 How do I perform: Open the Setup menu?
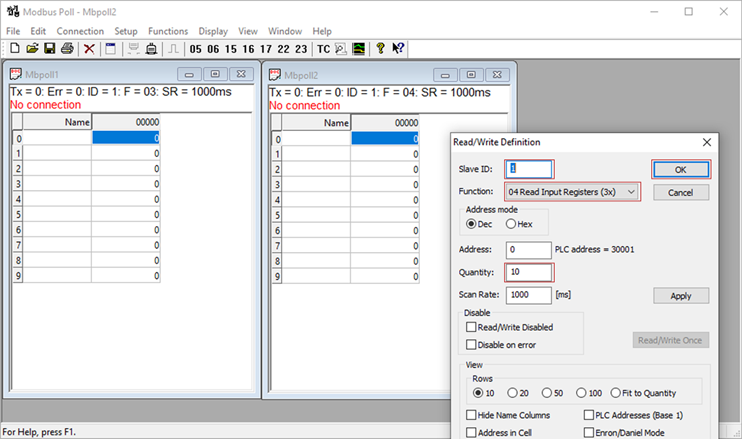pyautogui.click(x=126, y=31)
